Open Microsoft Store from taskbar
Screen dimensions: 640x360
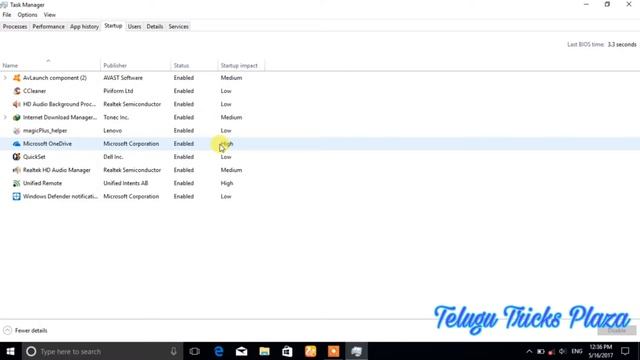[x=287, y=351]
